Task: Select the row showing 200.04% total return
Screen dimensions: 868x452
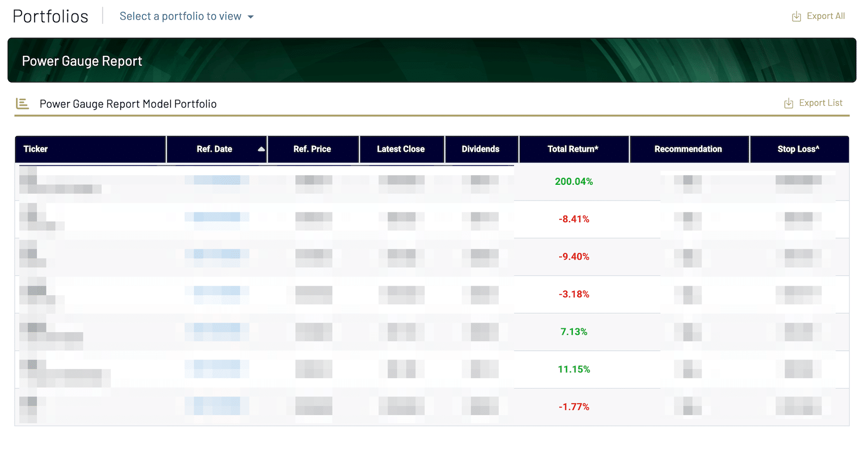Action: click(573, 182)
